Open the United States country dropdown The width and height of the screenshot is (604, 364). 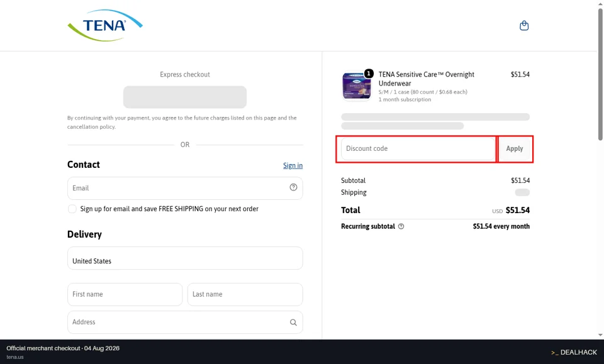[185, 258]
